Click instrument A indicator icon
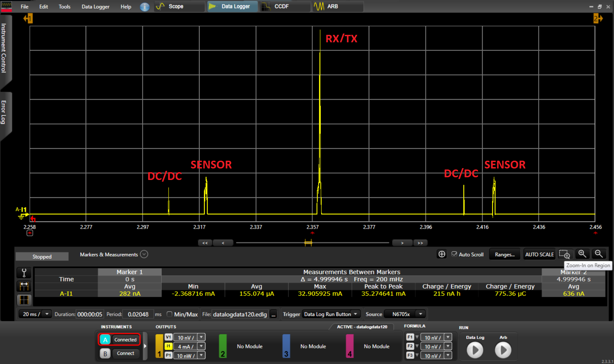 point(105,340)
